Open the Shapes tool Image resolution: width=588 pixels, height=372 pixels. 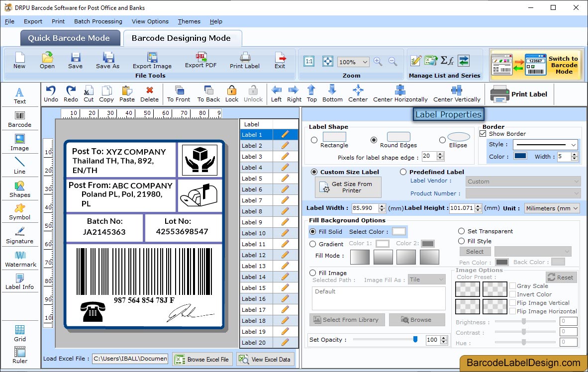point(19,189)
